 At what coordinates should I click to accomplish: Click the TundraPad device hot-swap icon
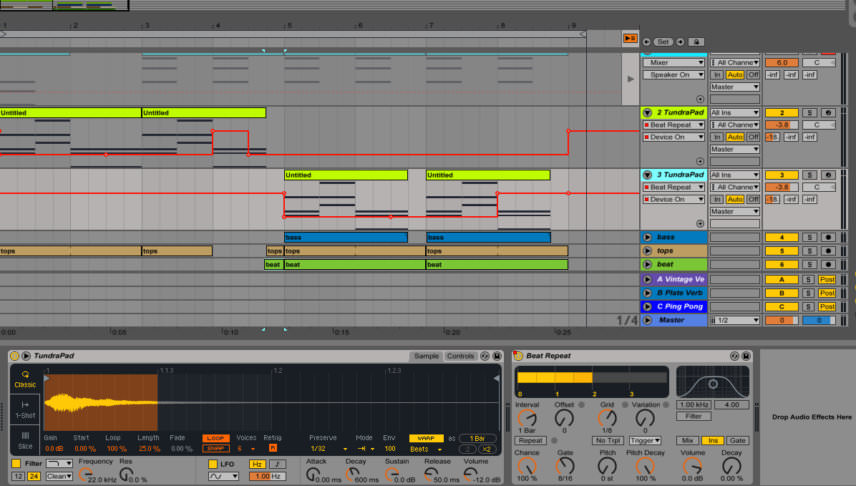(x=485, y=356)
